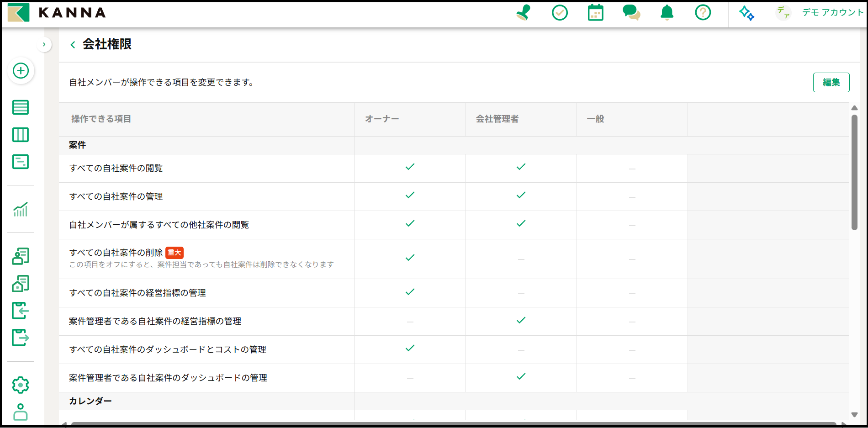868x428 pixels.
Task: Click 会社管理者 checkmark for 案件管理者である自社案件のダッシュボードの管理
Action: 521,376
